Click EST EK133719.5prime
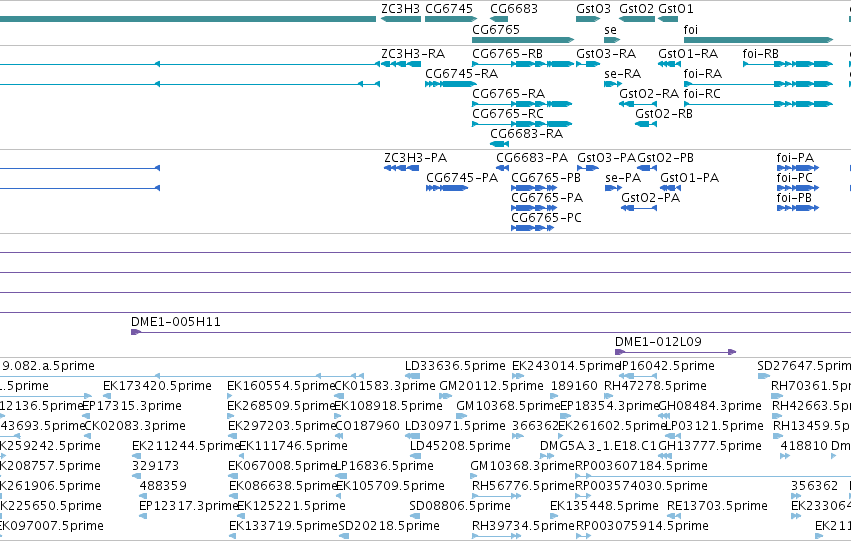The width and height of the screenshot is (851, 541). (283, 526)
